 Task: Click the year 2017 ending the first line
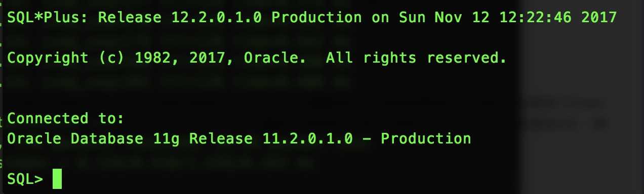click(599, 18)
